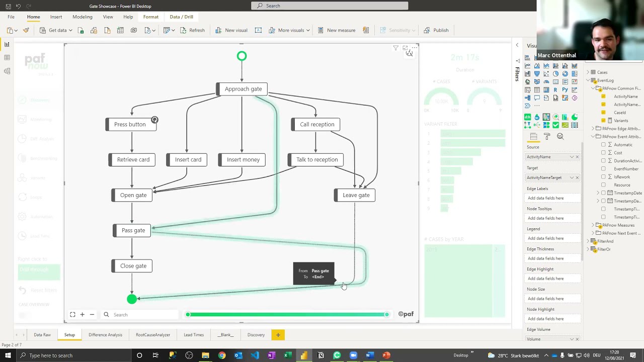Zoom out with the minus icon

point(92,315)
